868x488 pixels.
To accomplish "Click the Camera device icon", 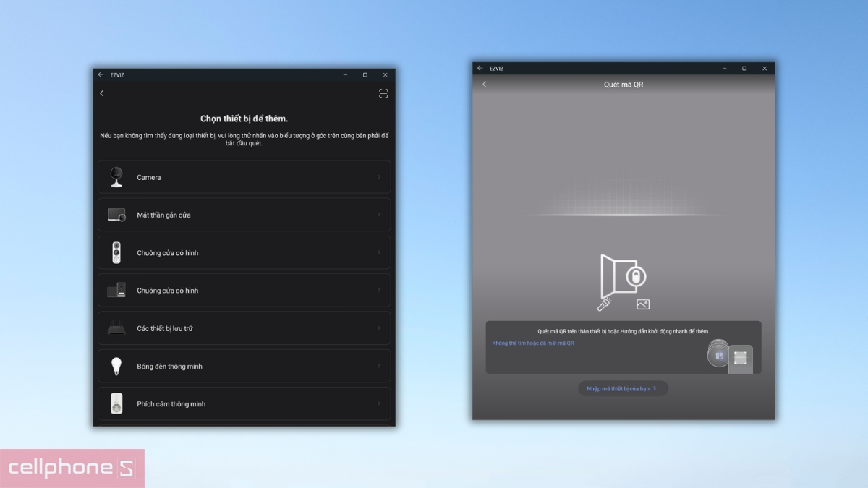I will click(116, 177).
